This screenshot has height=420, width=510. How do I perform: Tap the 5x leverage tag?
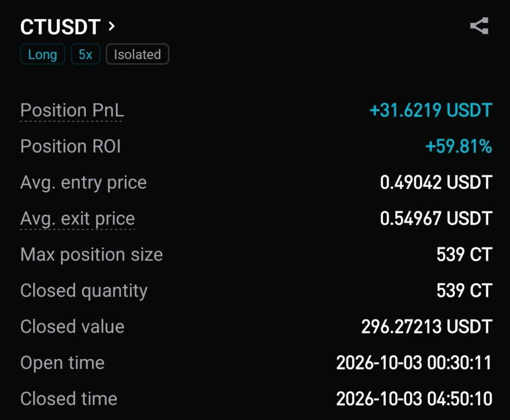(85, 54)
